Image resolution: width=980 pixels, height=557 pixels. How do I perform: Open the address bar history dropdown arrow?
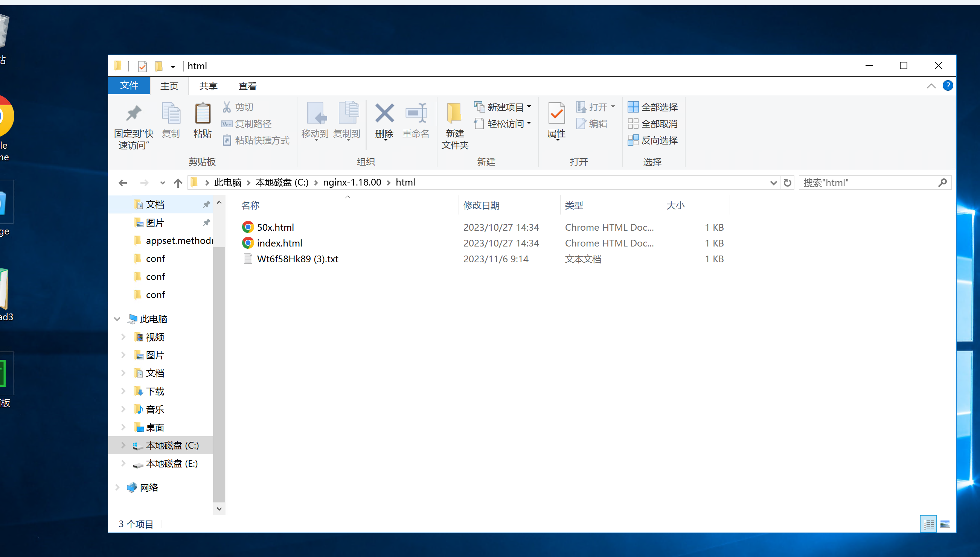773,183
